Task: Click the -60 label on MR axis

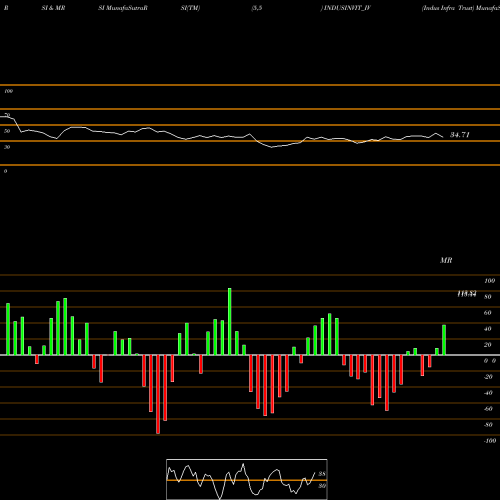Action: 488,409
